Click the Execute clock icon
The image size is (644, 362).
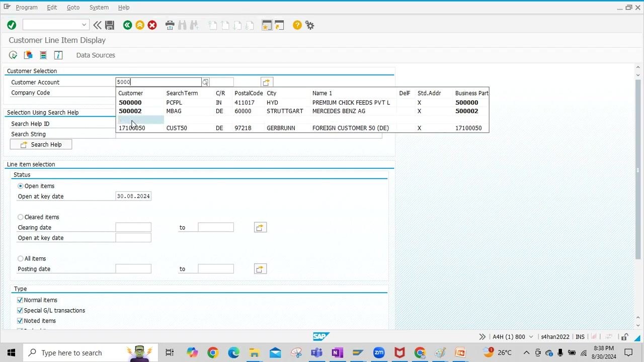click(x=13, y=55)
